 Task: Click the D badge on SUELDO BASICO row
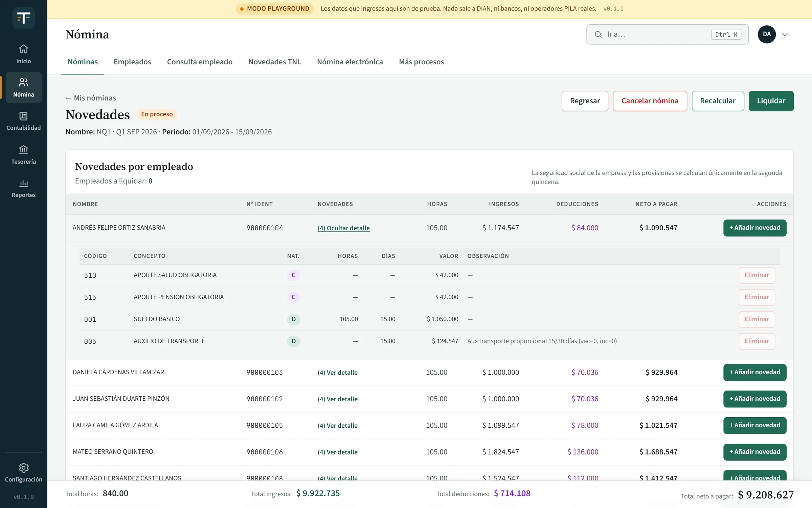pyautogui.click(x=293, y=319)
